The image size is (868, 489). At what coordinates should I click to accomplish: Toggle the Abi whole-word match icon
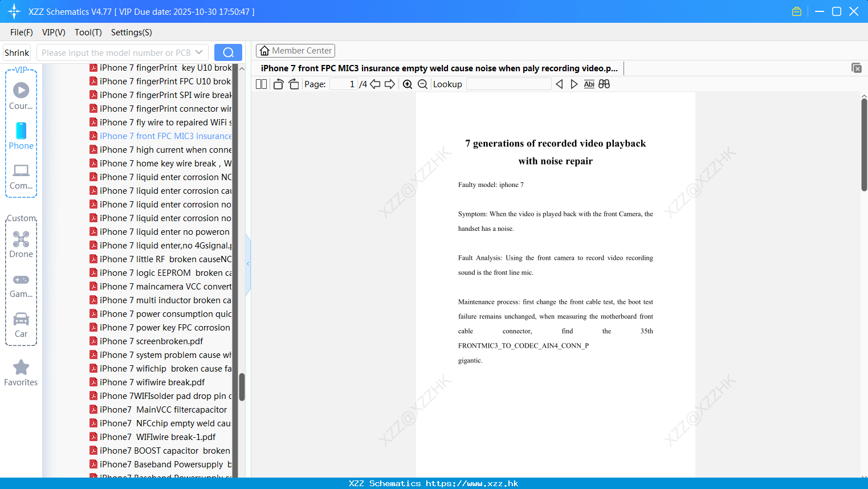pos(589,84)
